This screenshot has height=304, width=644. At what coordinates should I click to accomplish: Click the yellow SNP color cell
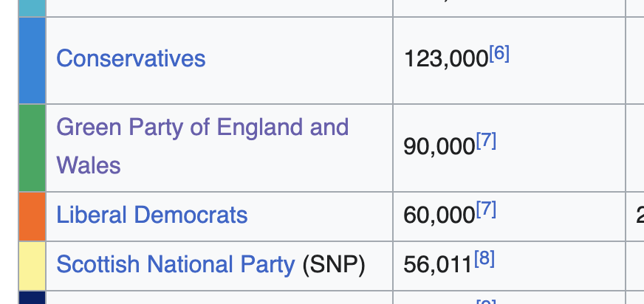(32, 266)
